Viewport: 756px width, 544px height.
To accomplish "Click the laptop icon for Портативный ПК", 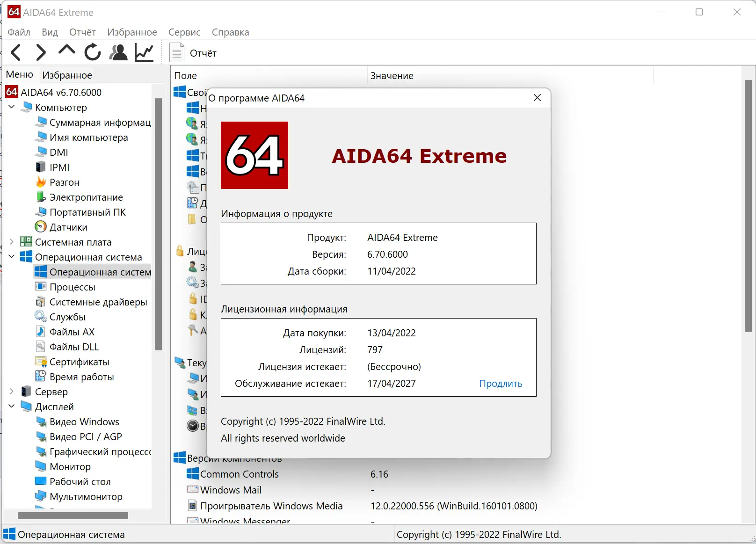I will click(x=41, y=212).
